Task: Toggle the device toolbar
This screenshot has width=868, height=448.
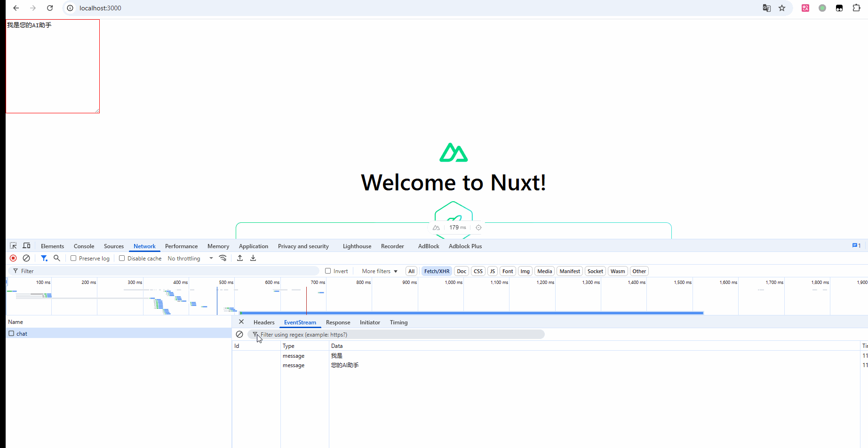Action: pyautogui.click(x=27, y=246)
